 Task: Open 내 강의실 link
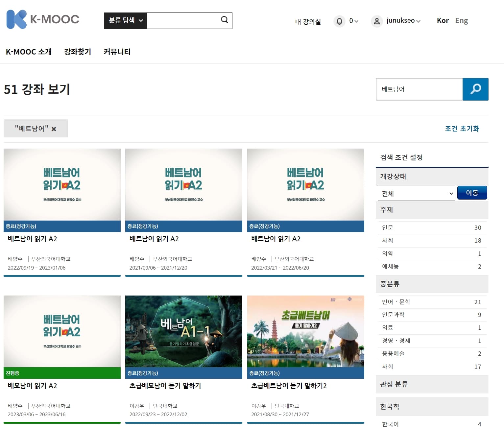point(308,22)
